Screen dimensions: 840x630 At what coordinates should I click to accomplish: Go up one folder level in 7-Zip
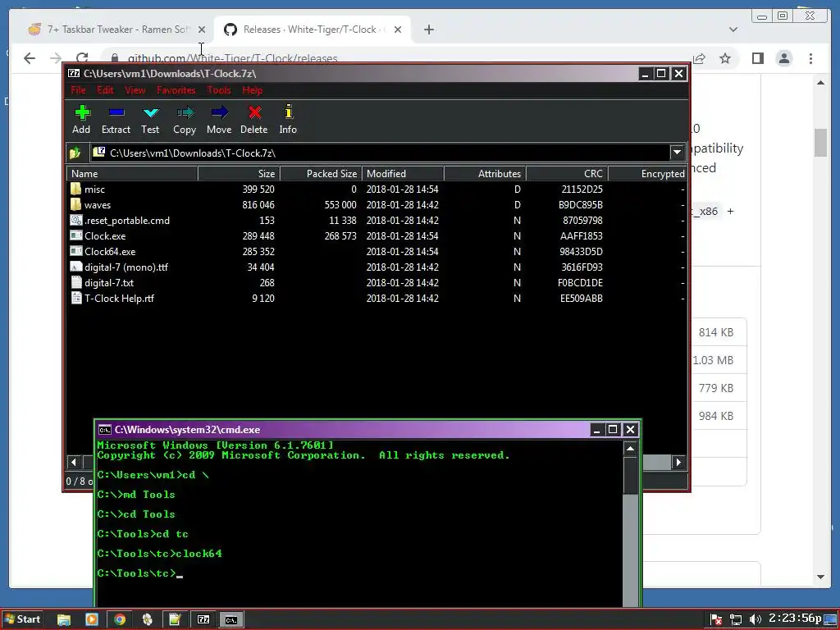[75, 153]
